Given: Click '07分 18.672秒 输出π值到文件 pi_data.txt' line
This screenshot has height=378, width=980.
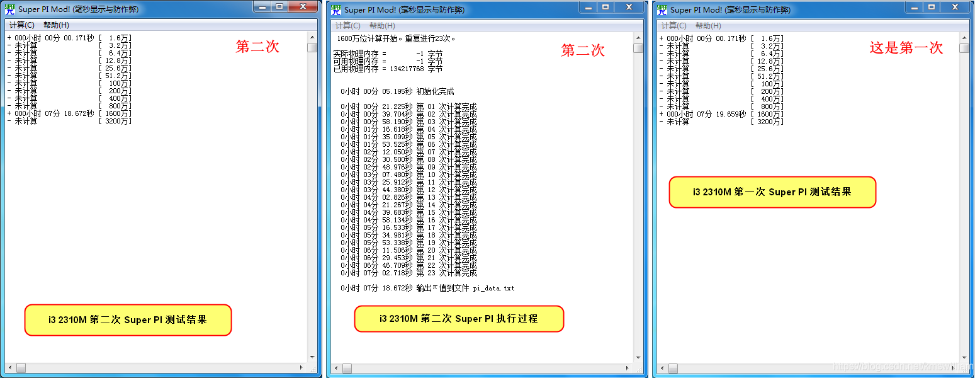Looking at the screenshot, I should tap(427, 289).
